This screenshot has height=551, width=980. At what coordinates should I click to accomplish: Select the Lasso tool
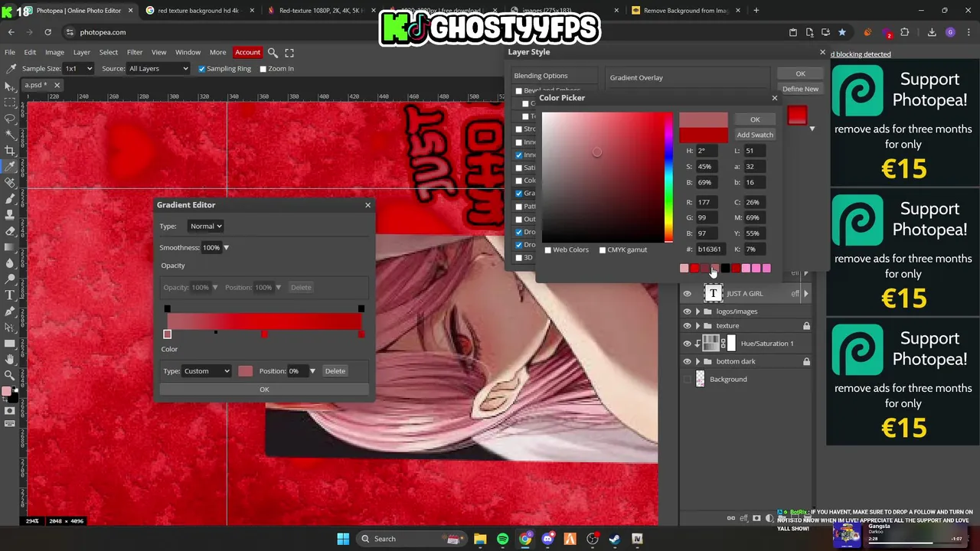coord(10,118)
